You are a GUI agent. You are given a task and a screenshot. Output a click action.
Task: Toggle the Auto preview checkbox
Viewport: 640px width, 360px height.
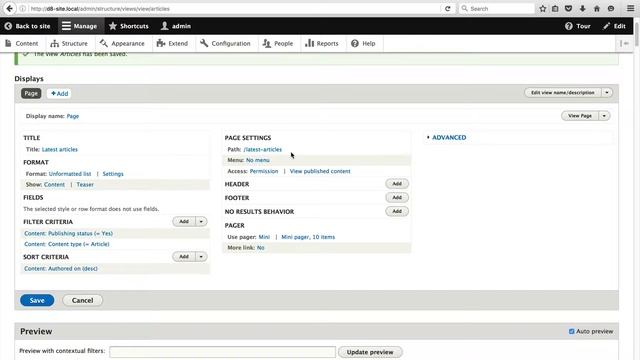[x=571, y=331]
